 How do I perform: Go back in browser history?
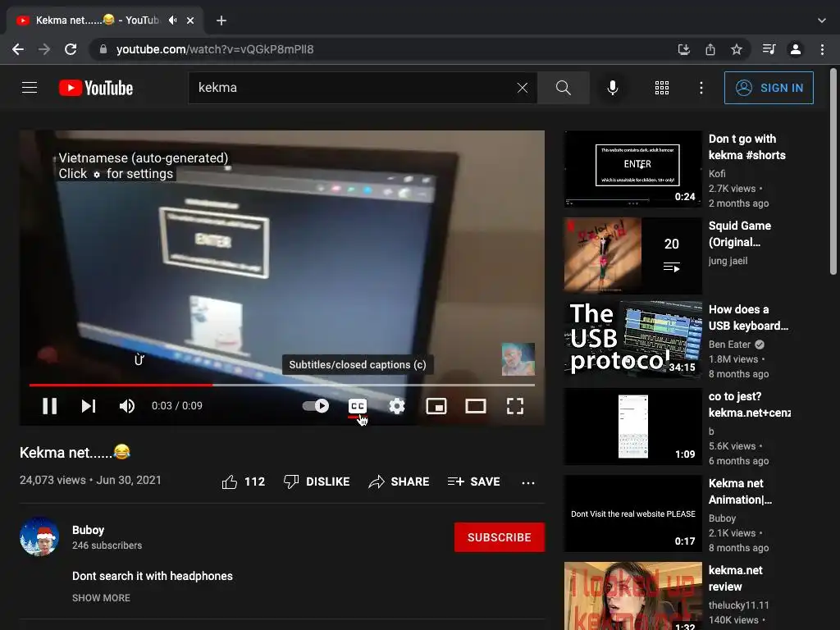18,49
